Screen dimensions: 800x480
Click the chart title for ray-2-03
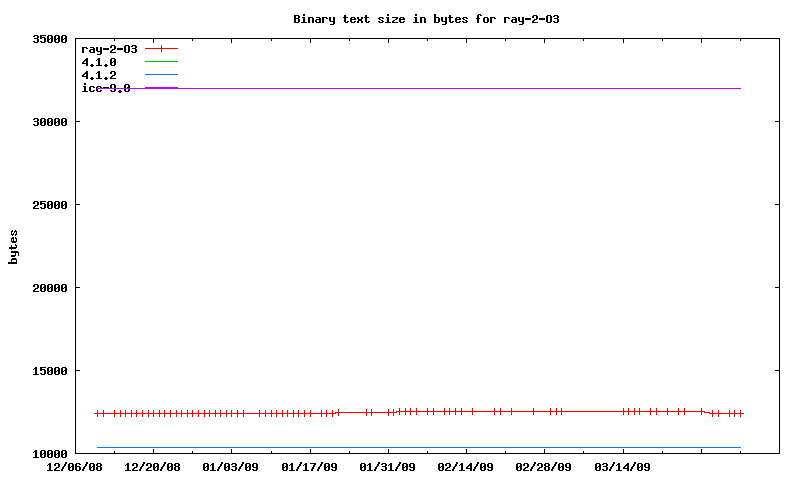tap(433, 19)
